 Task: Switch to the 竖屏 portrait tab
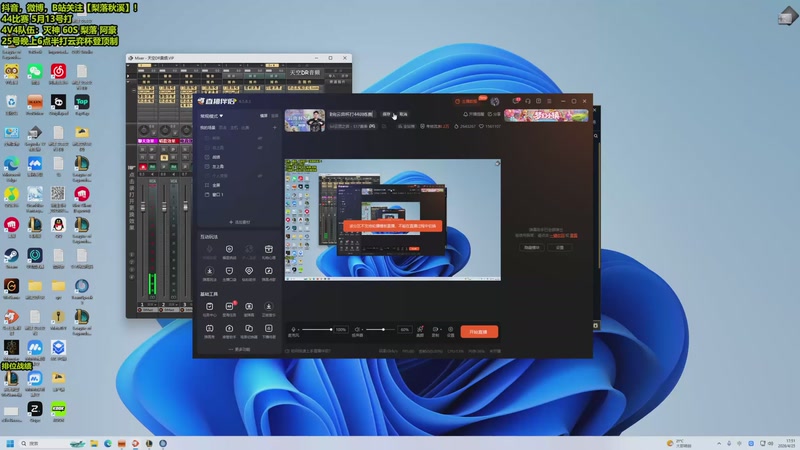pyautogui.click(x=275, y=116)
